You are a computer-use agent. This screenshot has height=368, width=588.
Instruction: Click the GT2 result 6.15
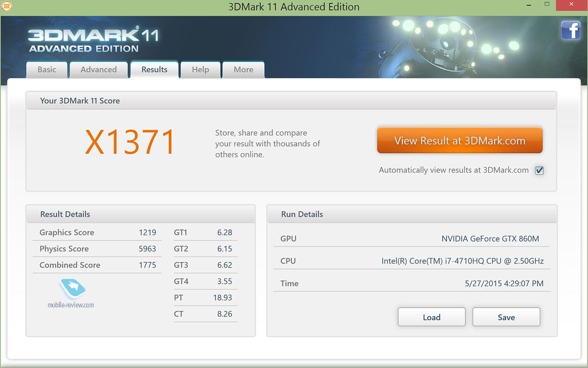225,249
